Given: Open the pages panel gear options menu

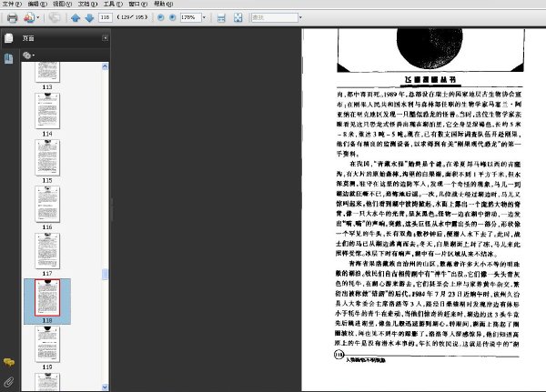Looking at the screenshot, I should [x=28, y=55].
